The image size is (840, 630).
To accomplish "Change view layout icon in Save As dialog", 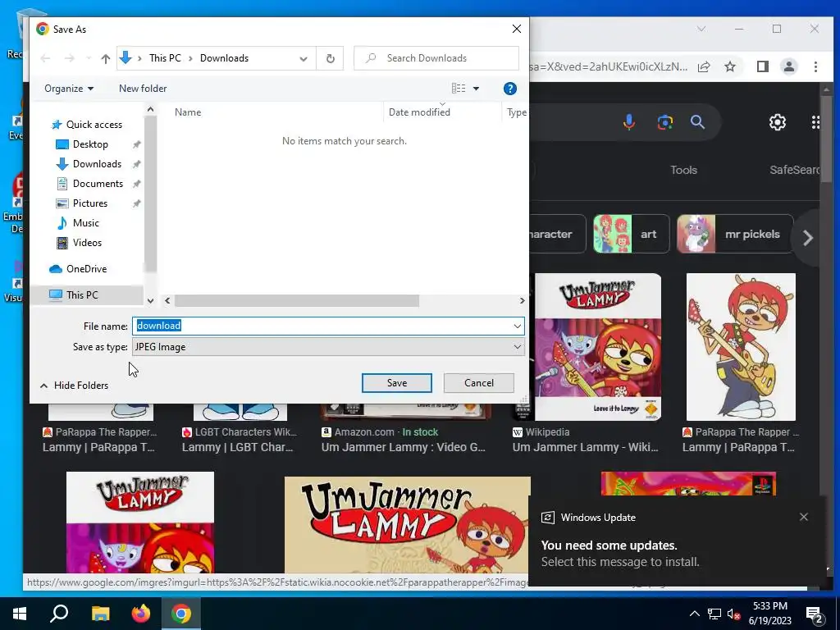I will click(459, 89).
